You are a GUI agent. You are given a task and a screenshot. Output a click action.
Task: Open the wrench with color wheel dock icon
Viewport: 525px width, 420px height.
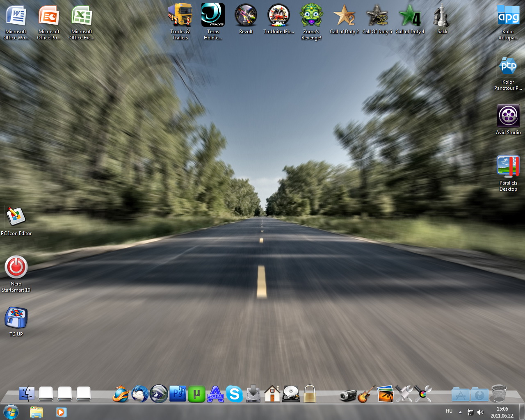[423, 394]
